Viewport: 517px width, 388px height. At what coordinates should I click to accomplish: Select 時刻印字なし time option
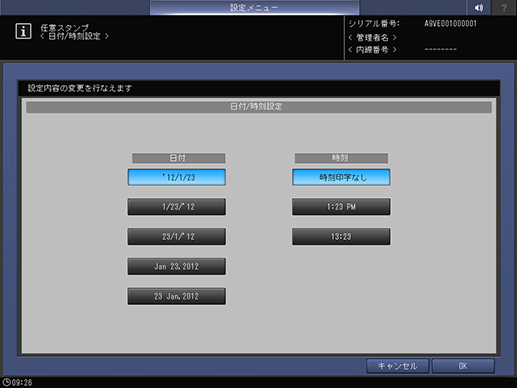(341, 177)
